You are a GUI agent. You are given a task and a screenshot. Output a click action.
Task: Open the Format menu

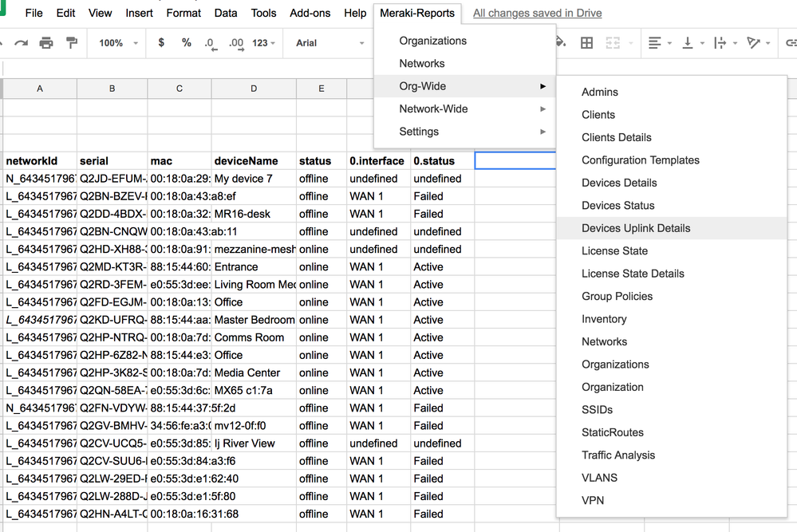[x=183, y=14]
